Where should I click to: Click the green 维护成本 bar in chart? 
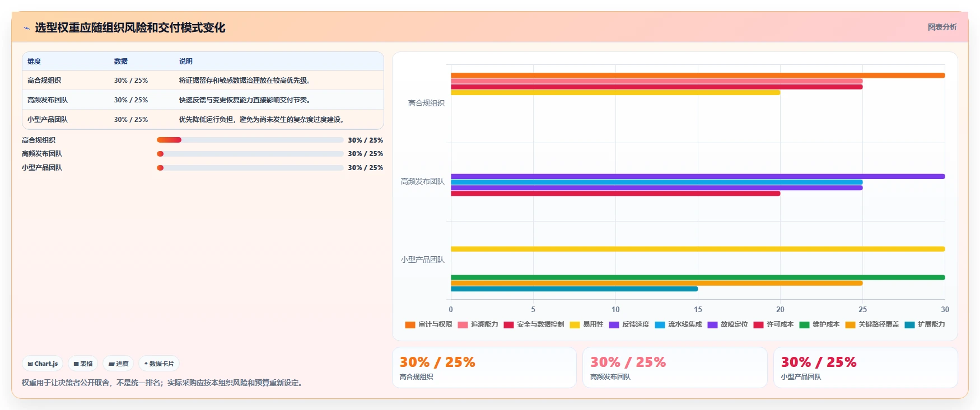698,277
